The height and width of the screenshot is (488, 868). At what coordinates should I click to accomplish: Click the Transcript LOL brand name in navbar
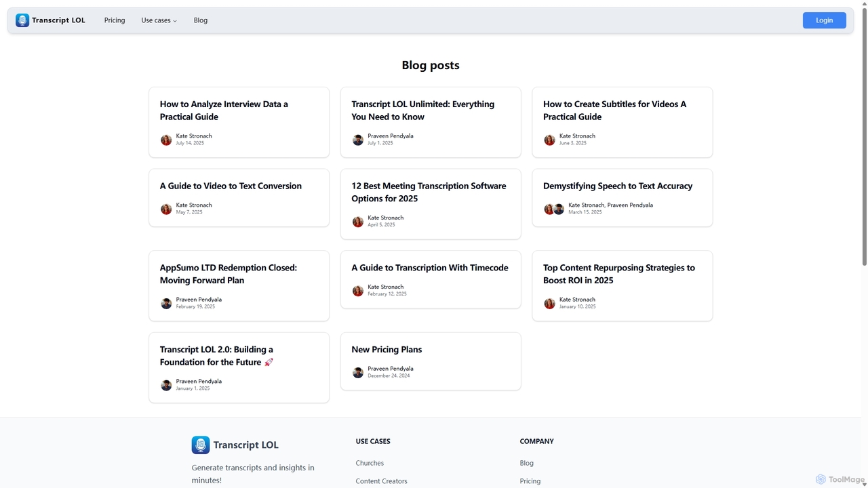(x=58, y=20)
